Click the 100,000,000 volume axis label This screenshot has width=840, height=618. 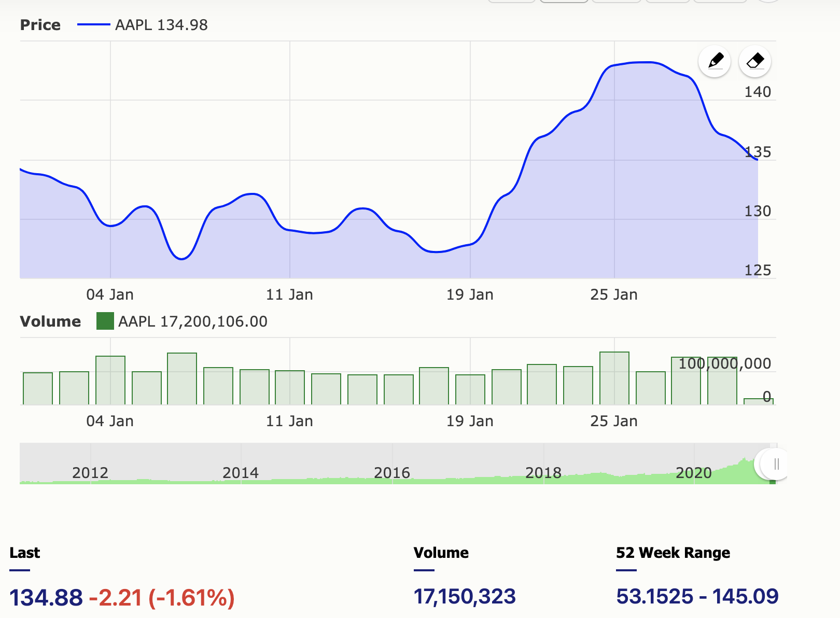[x=724, y=363]
